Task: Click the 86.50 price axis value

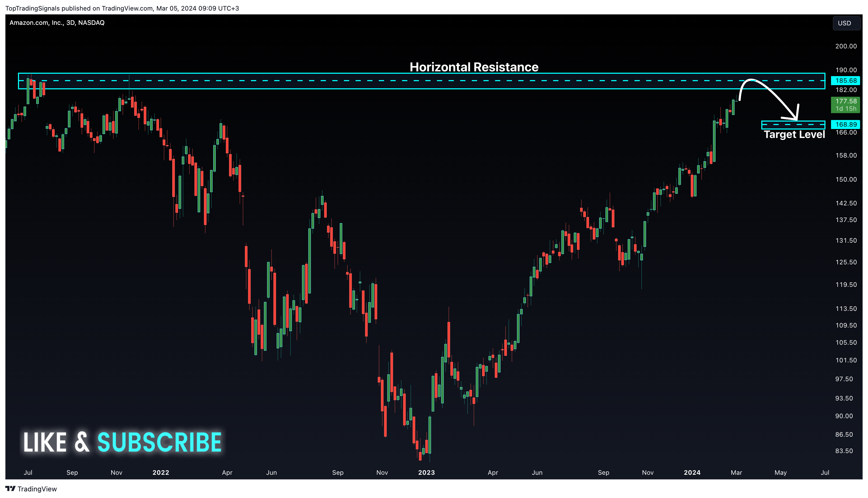Action: coord(844,435)
